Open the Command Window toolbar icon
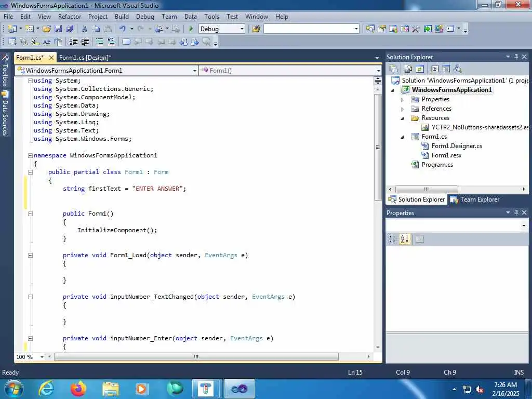532x399 pixels. coord(450,29)
